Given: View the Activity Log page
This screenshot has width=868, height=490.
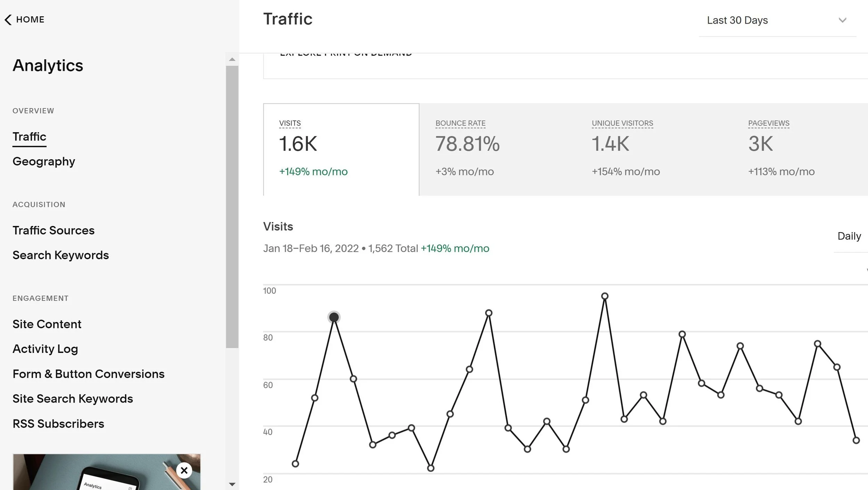Looking at the screenshot, I should (x=45, y=349).
